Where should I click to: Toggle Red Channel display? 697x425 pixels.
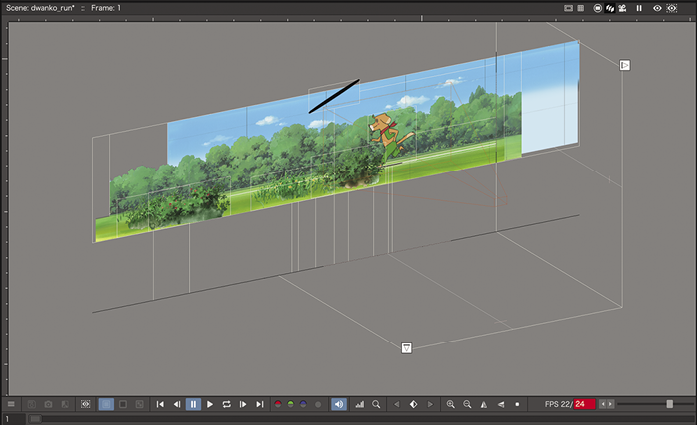278,404
